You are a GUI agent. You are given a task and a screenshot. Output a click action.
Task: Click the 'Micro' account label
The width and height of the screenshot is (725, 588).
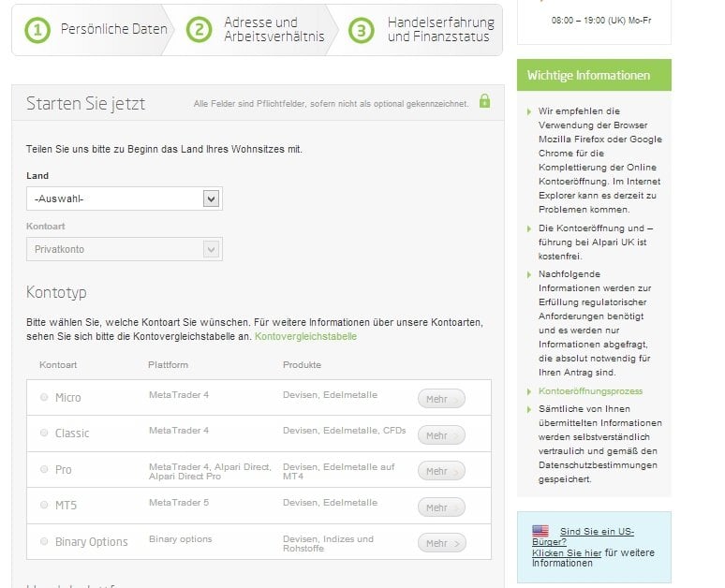pyautogui.click(x=68, y=398)
